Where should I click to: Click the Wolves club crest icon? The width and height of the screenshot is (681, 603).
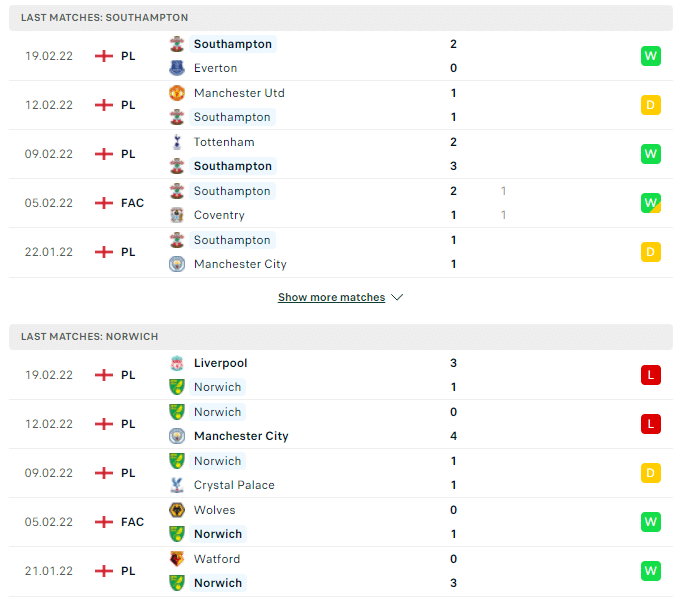(x=177, y=510)
